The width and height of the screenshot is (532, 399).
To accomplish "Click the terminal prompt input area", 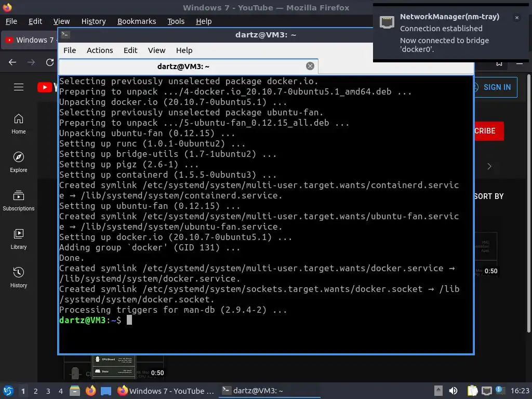I will (x=129, y=320).
